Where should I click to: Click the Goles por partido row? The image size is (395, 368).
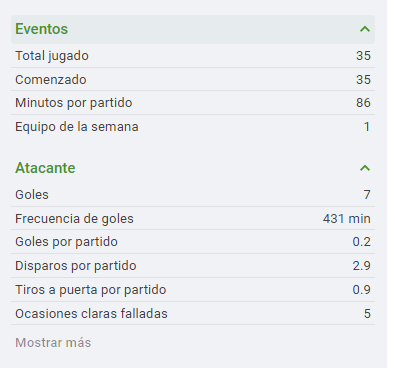[193, 242]
